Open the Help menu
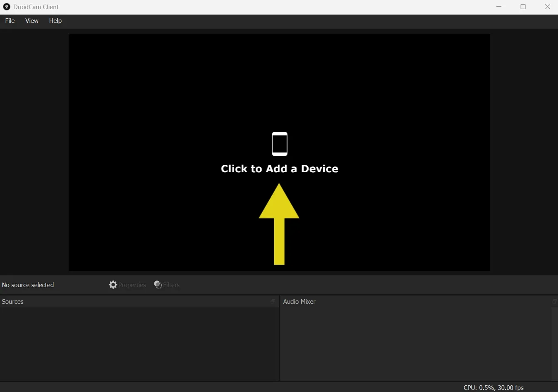The width and height of the screenshot is (558, 392). pyautogui.click(x=55, y=21)
